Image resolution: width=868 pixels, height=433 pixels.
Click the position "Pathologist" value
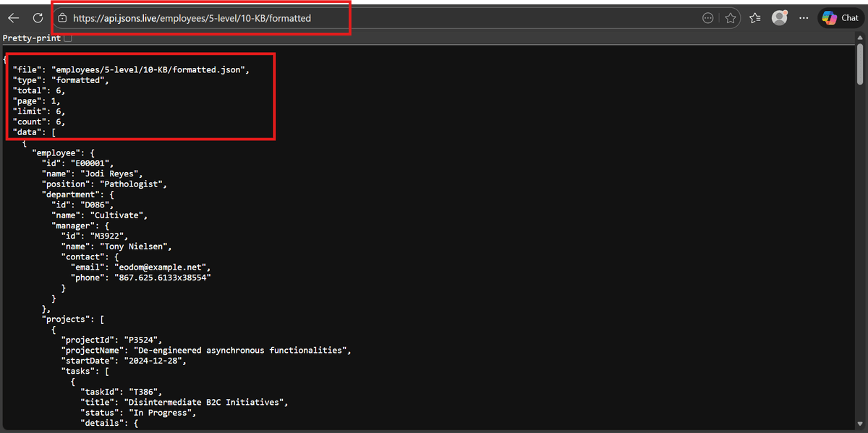[133, 184]
